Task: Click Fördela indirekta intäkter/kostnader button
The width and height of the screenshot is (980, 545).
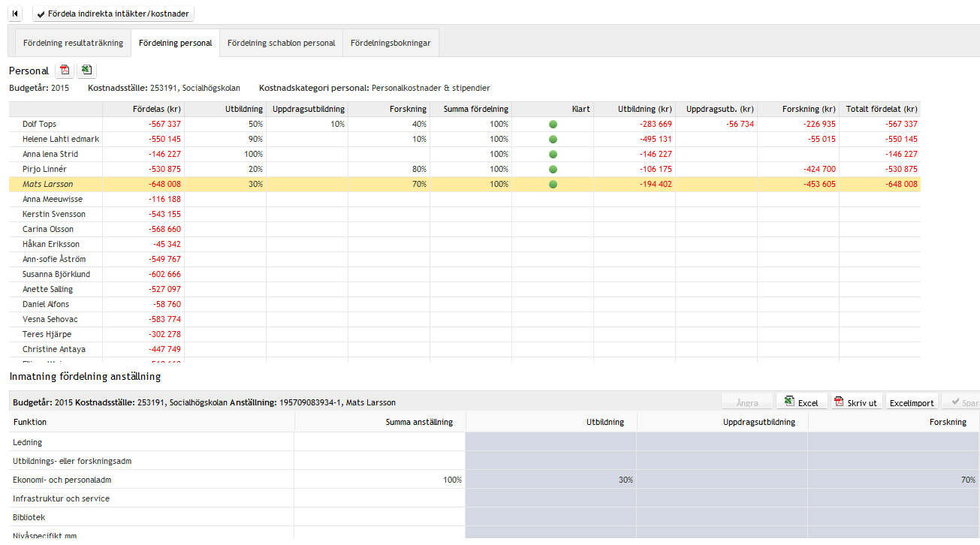Action: point(113,14)
